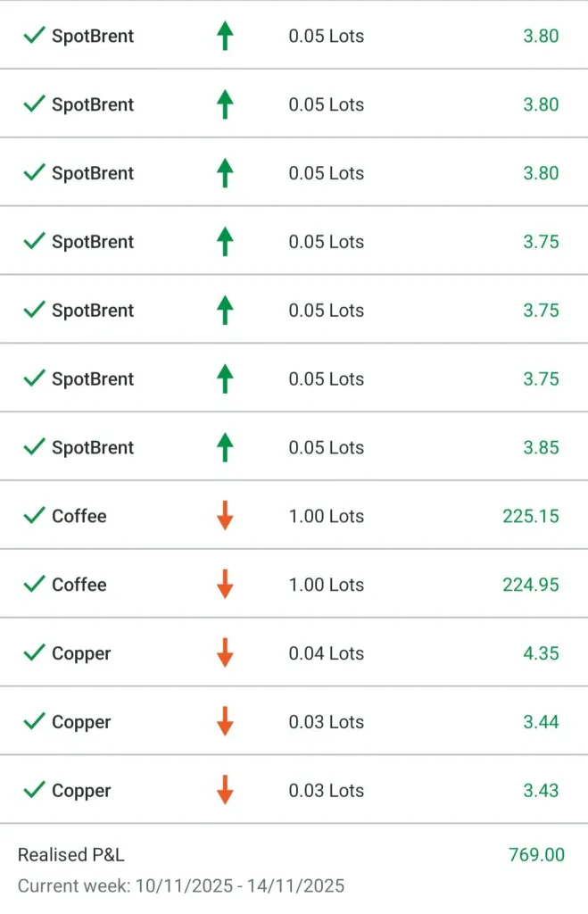588x914 pixels.
Task: Click the down arrow on the Copper 3.43 row
Action: (225, 790)
